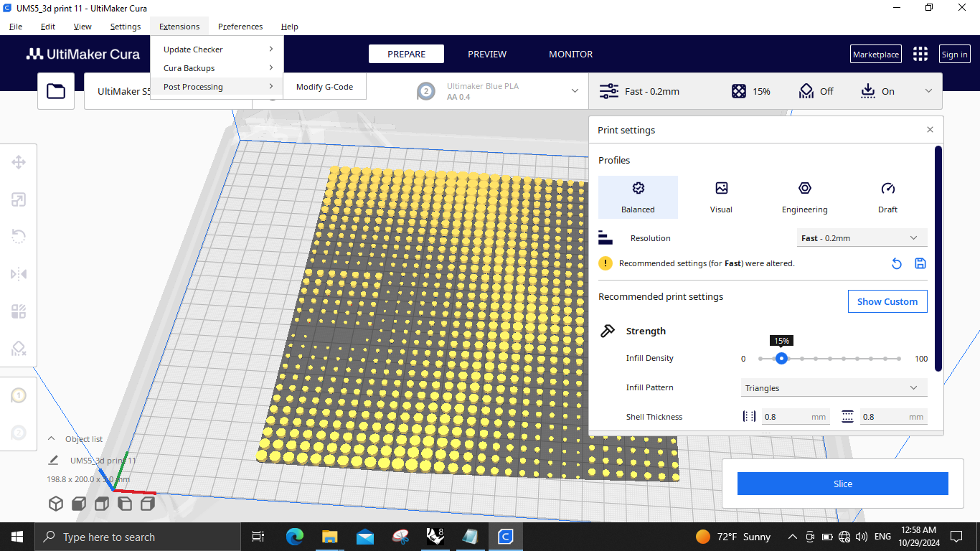Click the Slice button
Screen dimensions: 980x551
click(x=843, y=484)
